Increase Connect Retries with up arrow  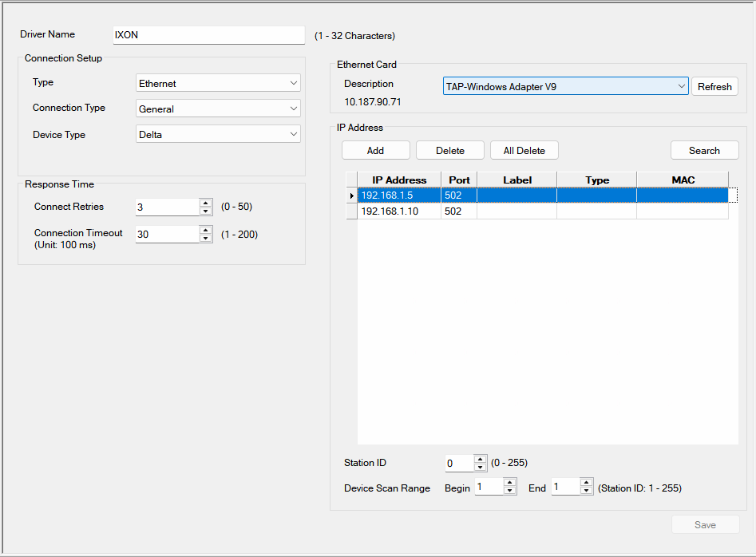tap(206, 203)
